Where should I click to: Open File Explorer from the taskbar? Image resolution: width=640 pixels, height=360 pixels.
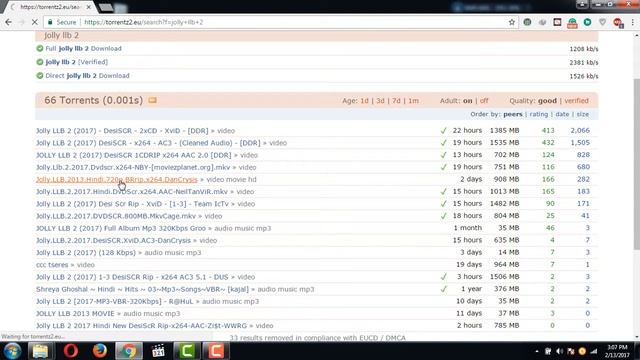[40, 351]
